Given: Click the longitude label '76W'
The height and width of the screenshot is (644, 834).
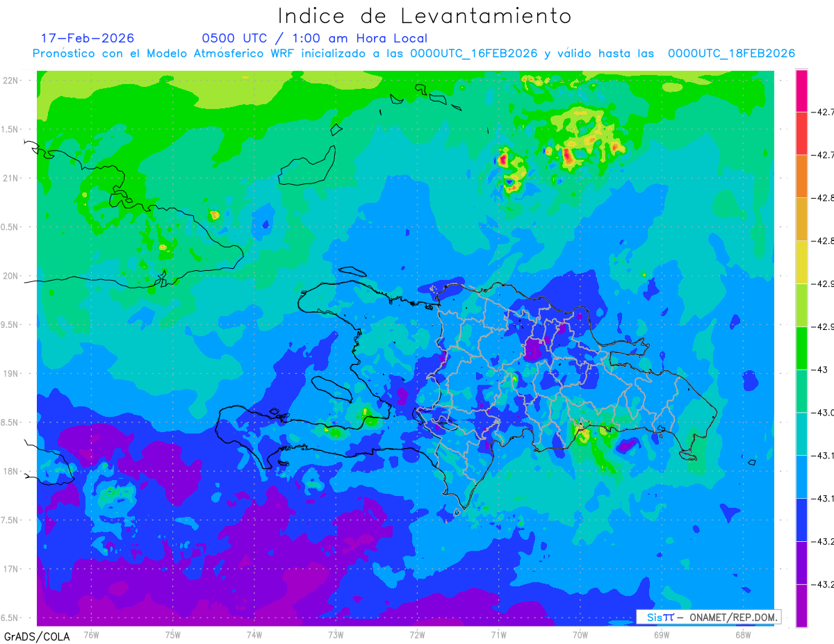Looking at the screenshot, I should [91, 634].
